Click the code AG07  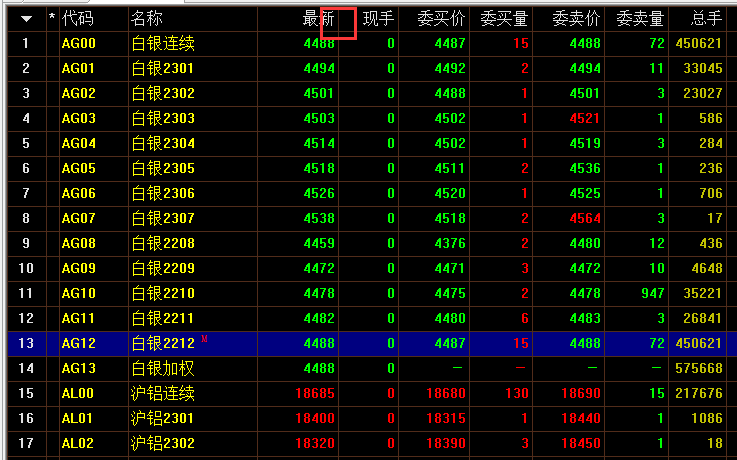coord(78,218)
